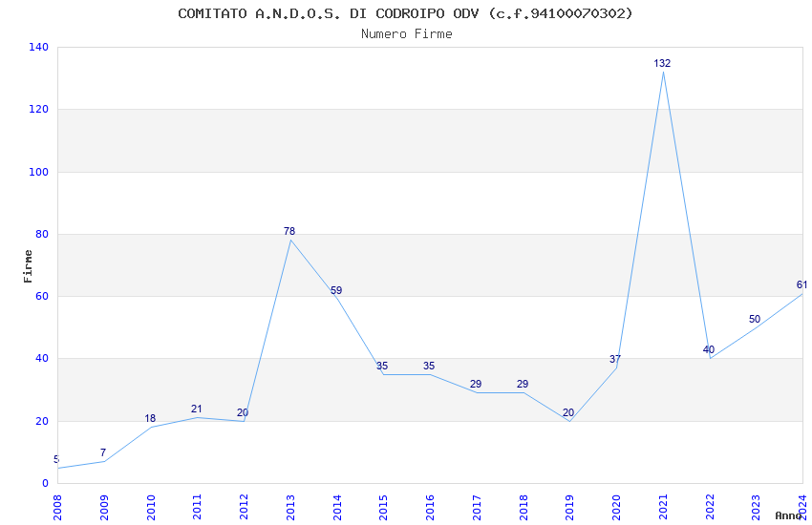
Task: Click the subtitle Numero Firme
Action: point(407,34)
